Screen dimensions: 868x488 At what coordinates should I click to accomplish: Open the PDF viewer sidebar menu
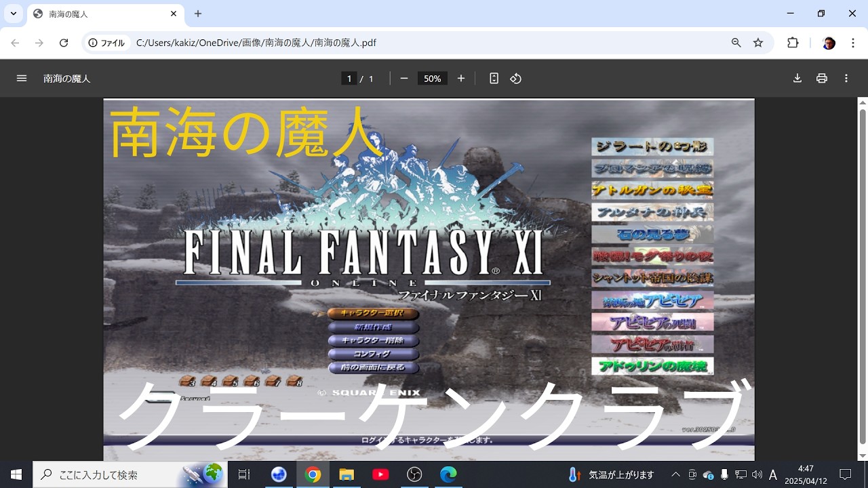[22, 79]
